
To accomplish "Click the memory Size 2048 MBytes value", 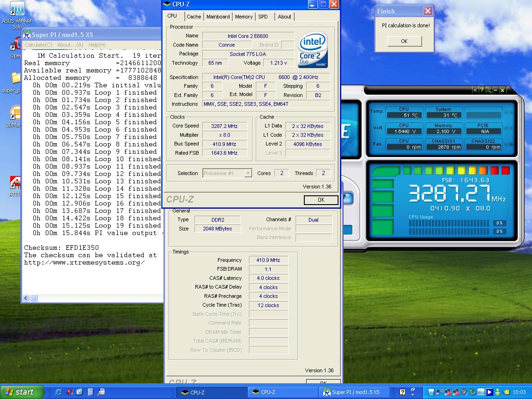I will coord(218,229).
